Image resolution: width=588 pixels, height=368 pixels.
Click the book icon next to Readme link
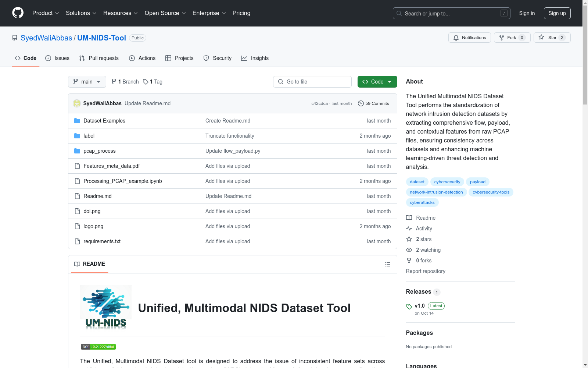coord(409,218)
